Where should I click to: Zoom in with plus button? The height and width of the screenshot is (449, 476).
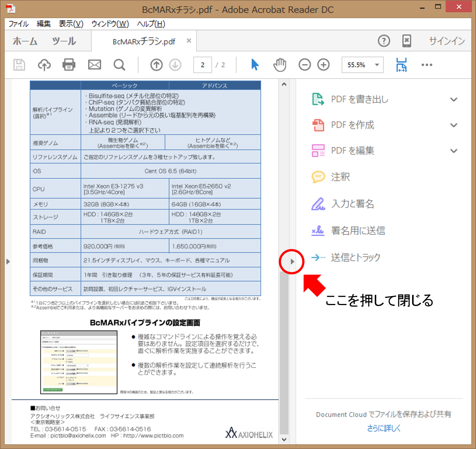324,65
